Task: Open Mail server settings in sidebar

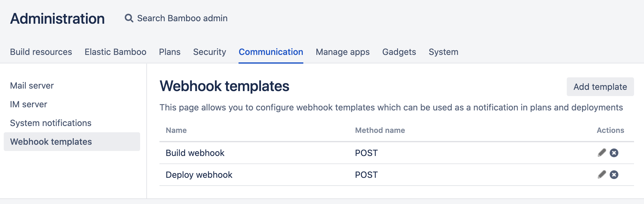Action: tap(32, 85)
